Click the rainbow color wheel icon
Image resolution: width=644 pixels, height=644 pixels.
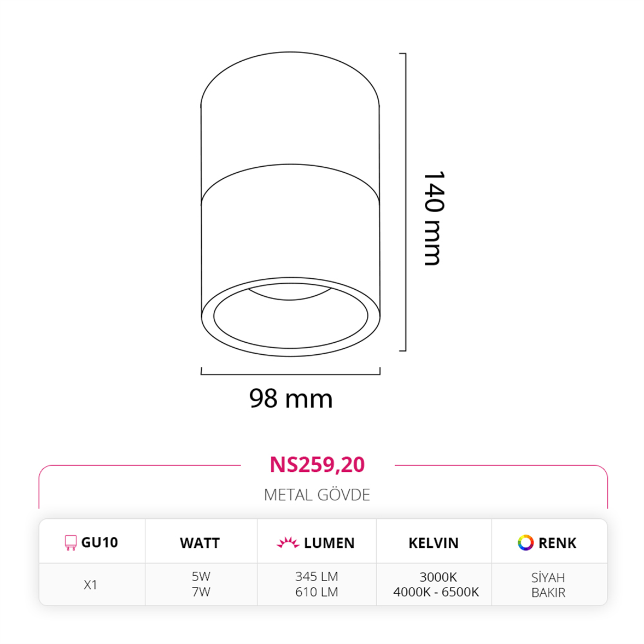525,542
